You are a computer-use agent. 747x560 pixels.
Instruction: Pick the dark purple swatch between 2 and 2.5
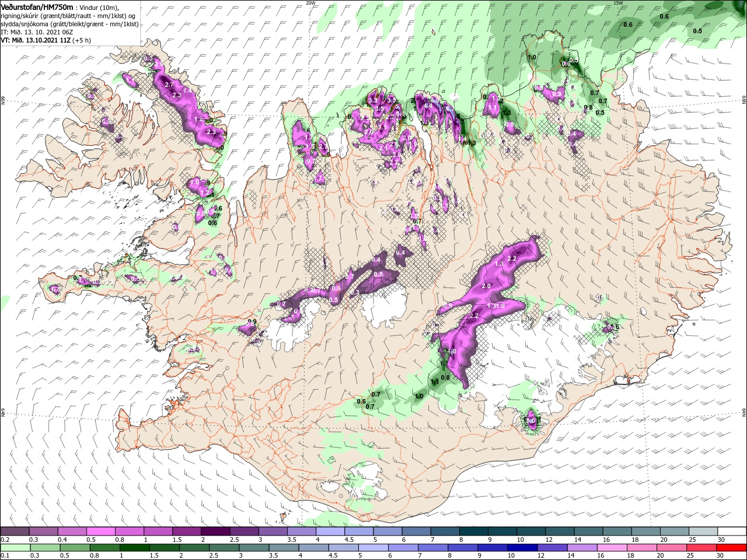point(215,531)
